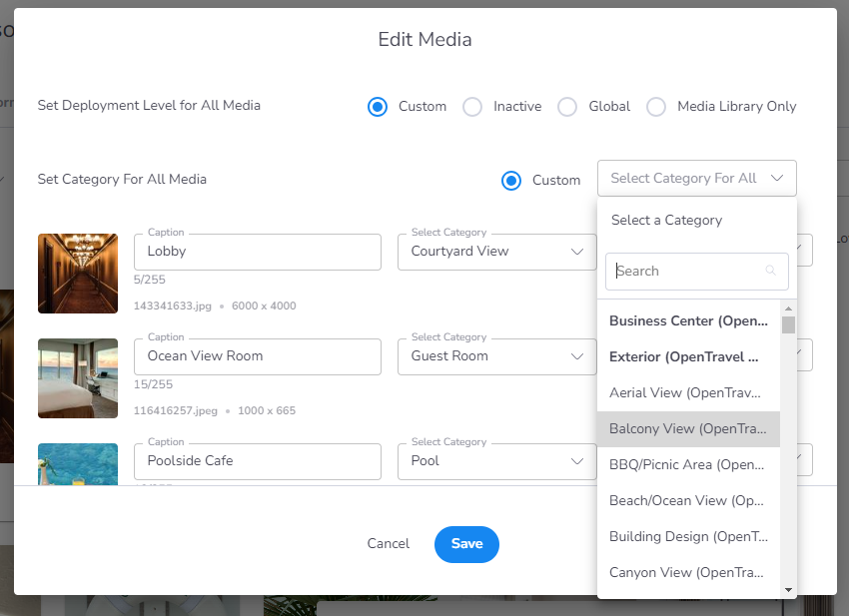Viewport: 849px width, 616px height.
Task: Select Canyon View category option
Action: click(x=689, y=573)
